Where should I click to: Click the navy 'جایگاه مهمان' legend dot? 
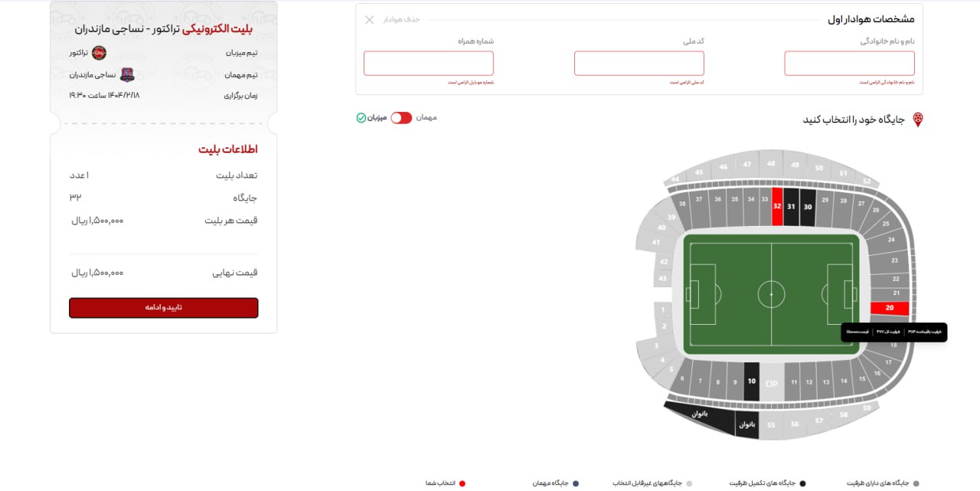point(576,483)
